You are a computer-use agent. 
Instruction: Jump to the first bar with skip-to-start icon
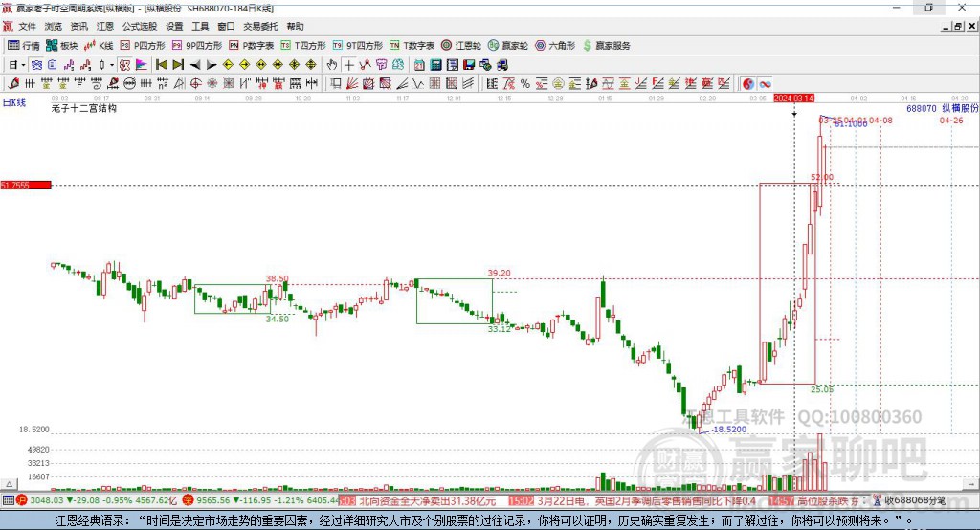pyautogui.click(x=161, y=65)
